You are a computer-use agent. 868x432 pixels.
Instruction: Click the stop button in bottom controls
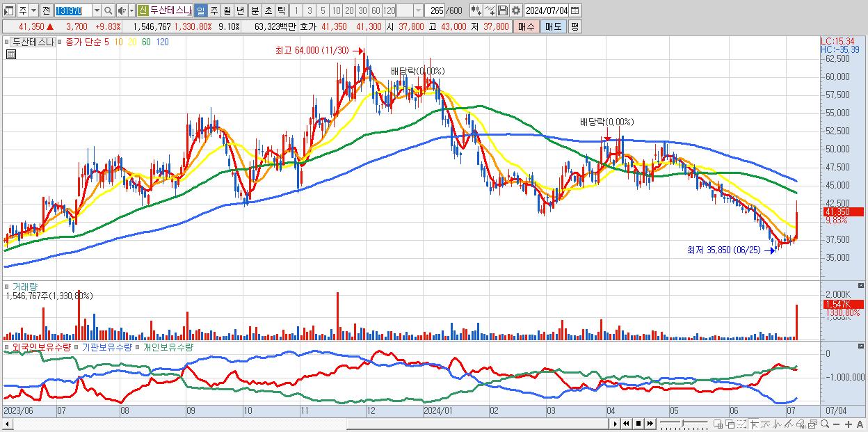(x=638, y=424)
